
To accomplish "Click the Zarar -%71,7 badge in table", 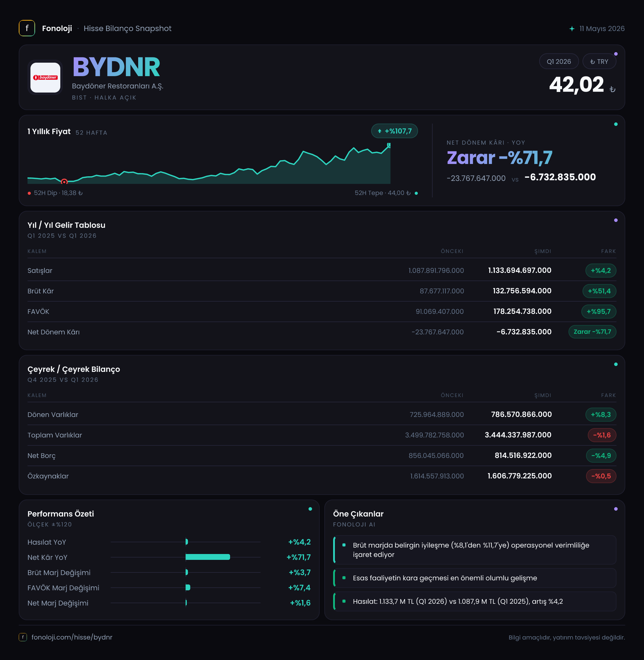I will point(592,332).
